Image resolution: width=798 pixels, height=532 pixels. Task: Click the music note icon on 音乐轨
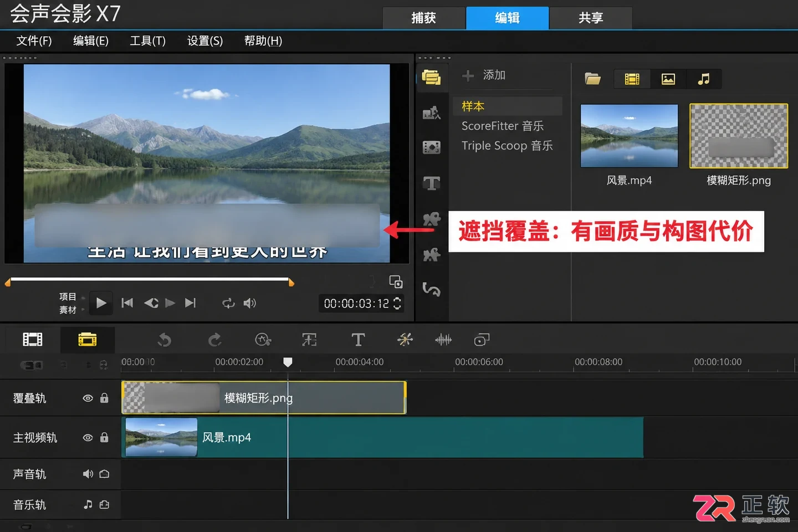click(x=88, y=504)
